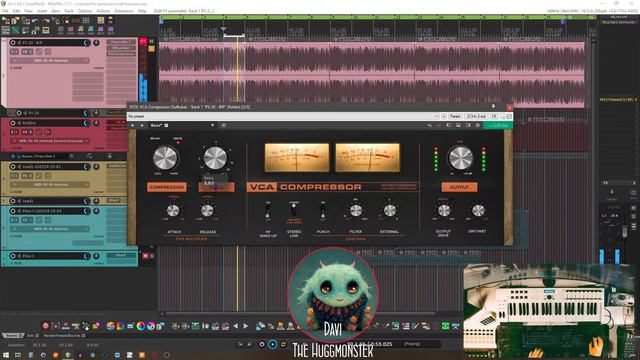The image size is (640, 360).
Task: Flip the Stereo Link switch
Action: pos(293,209)
